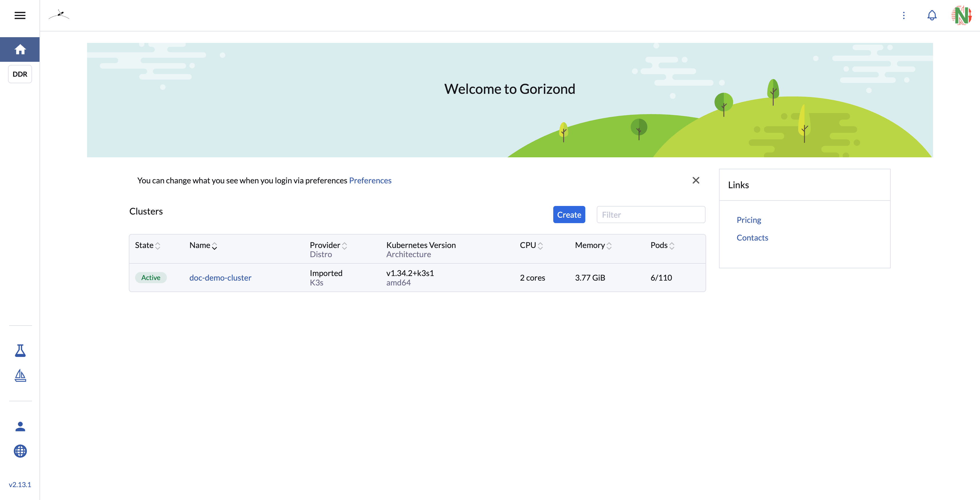Open the user avatar menu

[x=961, y=16]
